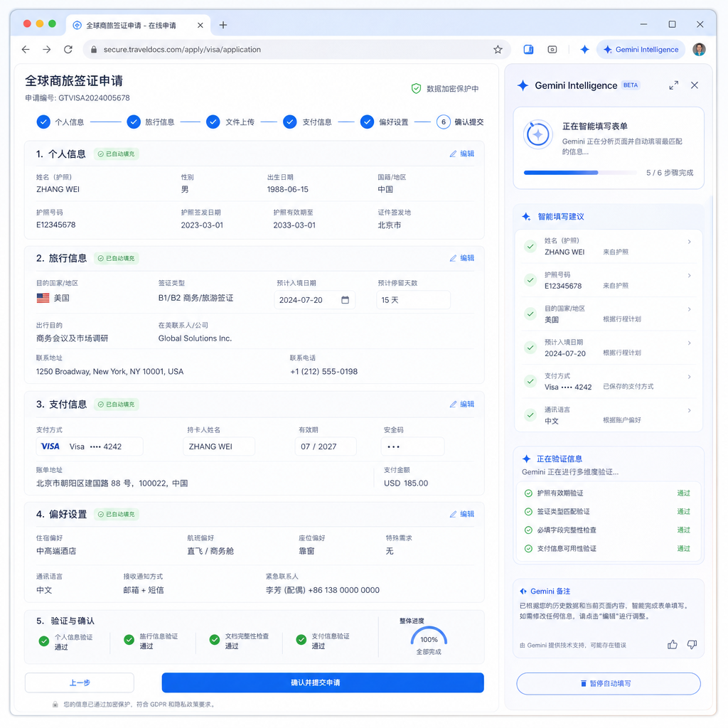This screenshot has height=728, width=728.
Task: Toggle the 目的国家/地区 suggestion checkmark
Action: [x=530, y=314]
